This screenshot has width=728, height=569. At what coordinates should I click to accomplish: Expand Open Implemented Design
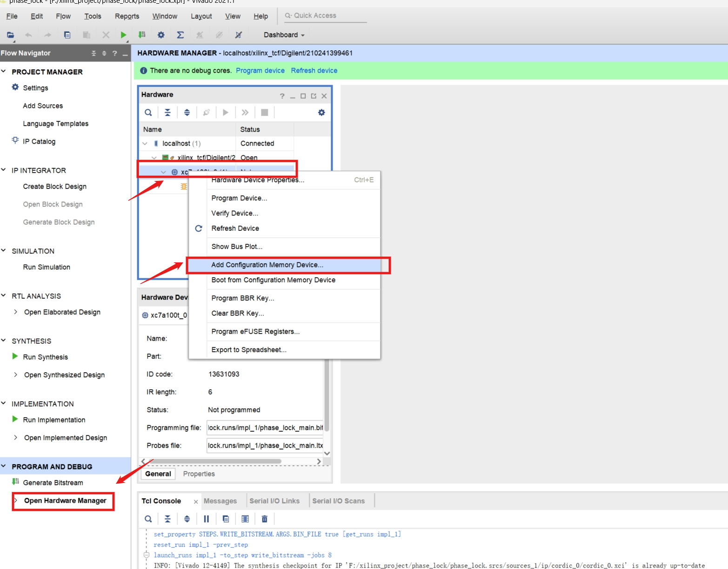pos(15,438)
